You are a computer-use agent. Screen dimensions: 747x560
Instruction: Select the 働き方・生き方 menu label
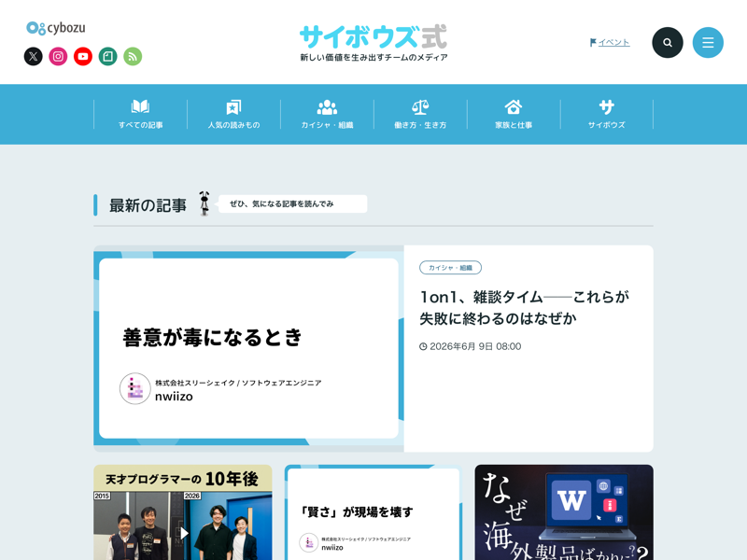click(x=420, y=125)
